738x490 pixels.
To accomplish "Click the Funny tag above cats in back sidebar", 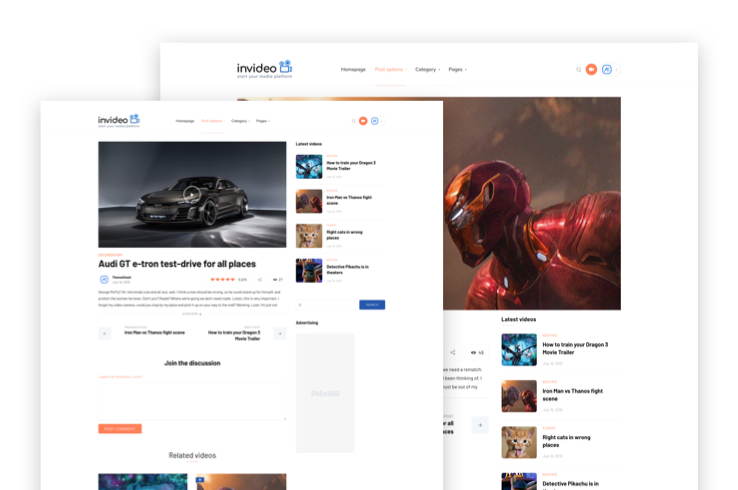I will pos(549,428).
